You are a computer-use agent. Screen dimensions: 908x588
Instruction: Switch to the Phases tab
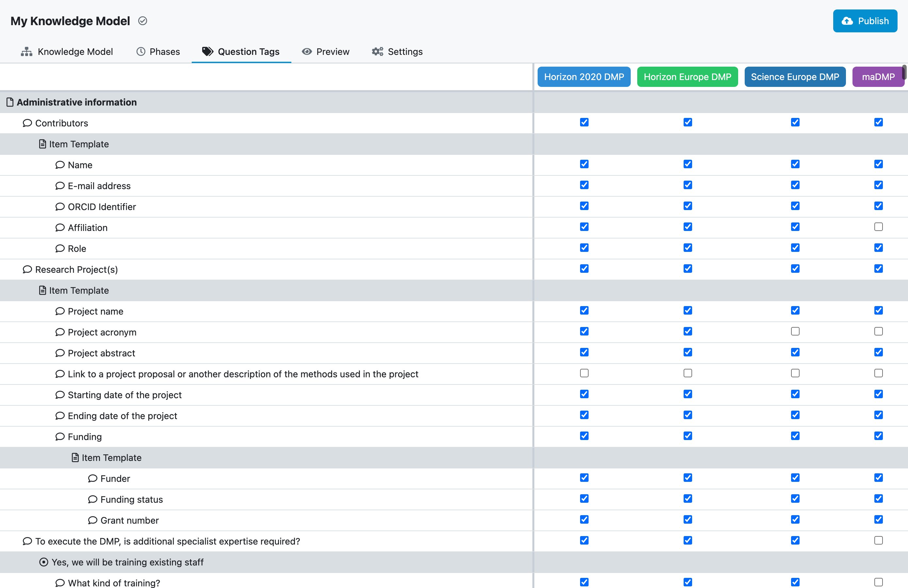[x=158, y=52]
